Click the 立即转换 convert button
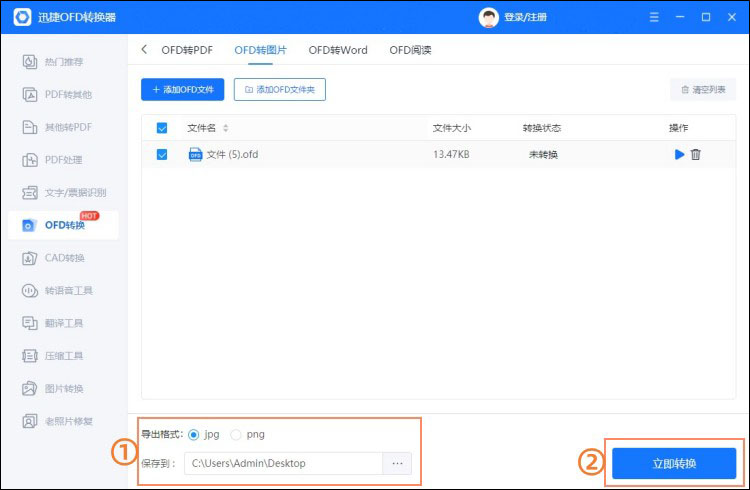This screenshot has height=490, width=750. [x=674, y=463]
